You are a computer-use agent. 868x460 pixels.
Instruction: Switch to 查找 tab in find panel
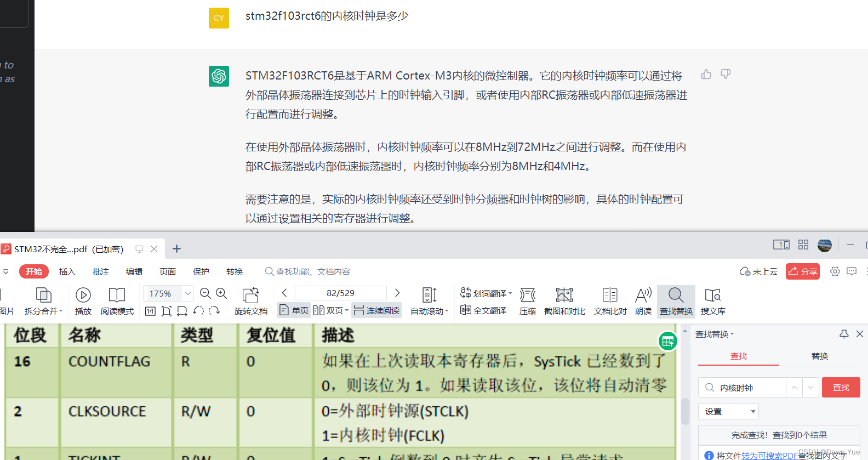coord(739,356)
